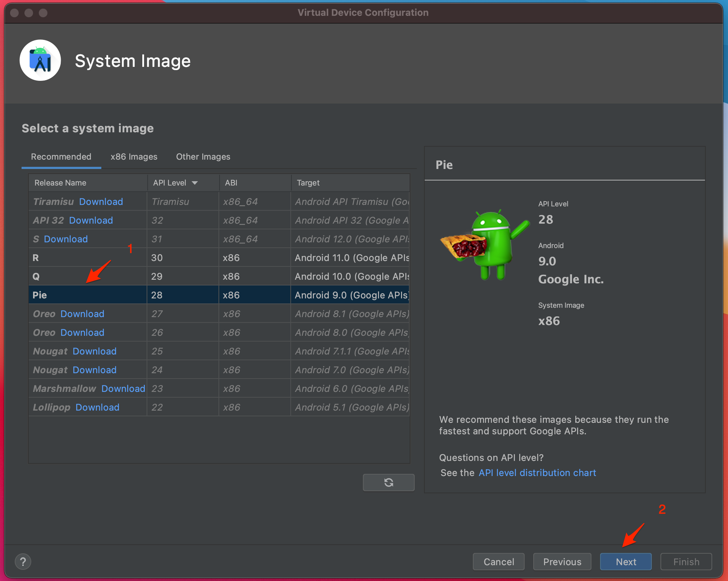Image resolution: width=728 pixels, height=581 pixels.
Task: Download the Marshmallow system image
Action: click(x=123, y=389)
